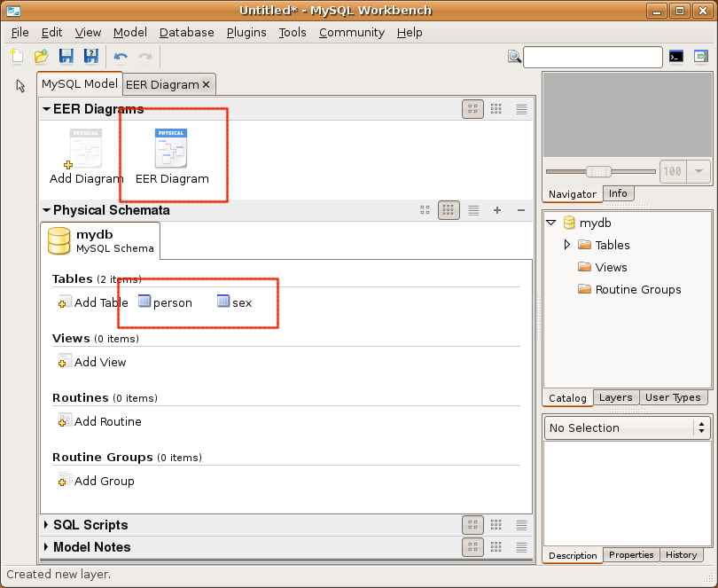Open the Database menu
Viewport: 718px width, 588px height.
click(x=186, y=32)
